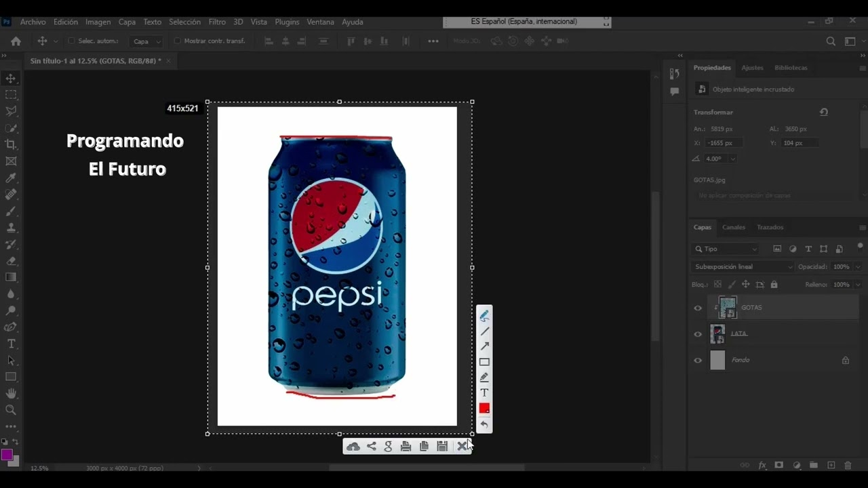This screenshot has height=488, width=868.
Task: Select the Gradient tool
Action: [11, 277]
